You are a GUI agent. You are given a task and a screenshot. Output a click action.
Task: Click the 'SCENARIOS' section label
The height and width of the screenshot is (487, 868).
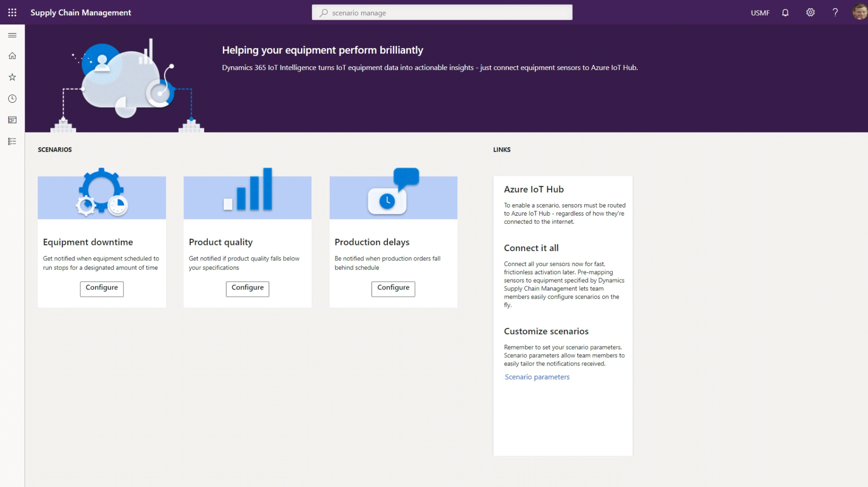pyautogui.click(x=55, y=150)
